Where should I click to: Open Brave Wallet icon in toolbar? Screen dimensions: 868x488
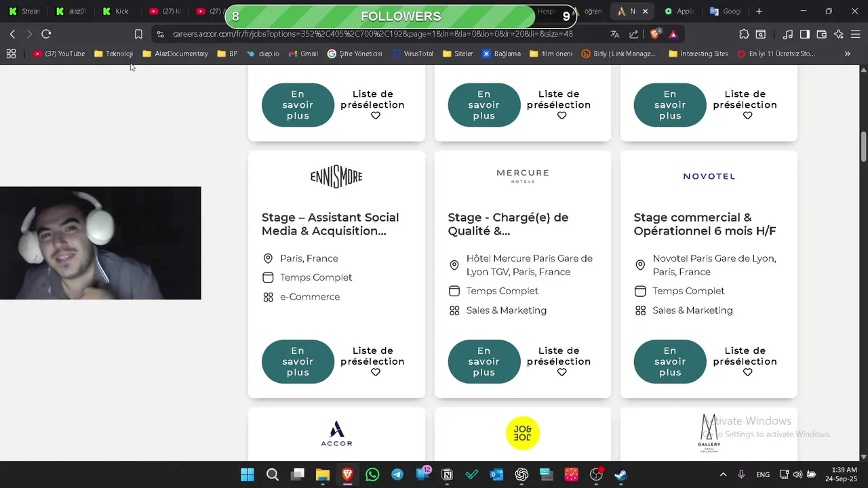821,34
